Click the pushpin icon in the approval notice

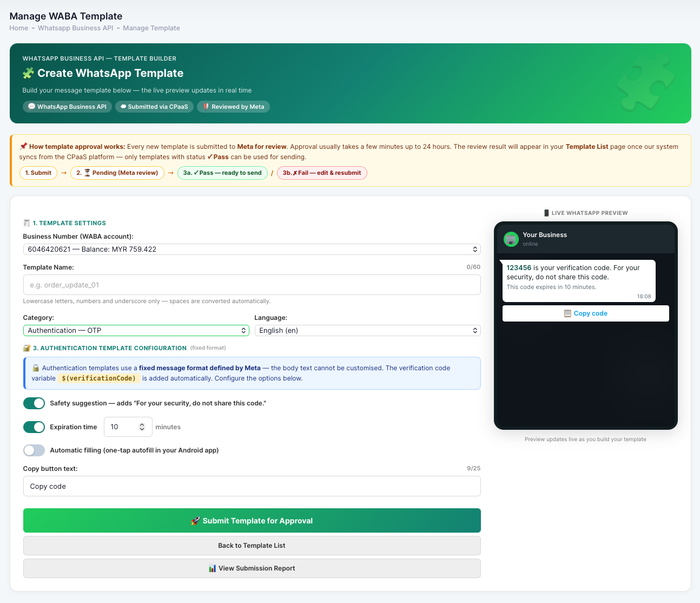pos(23,147)
